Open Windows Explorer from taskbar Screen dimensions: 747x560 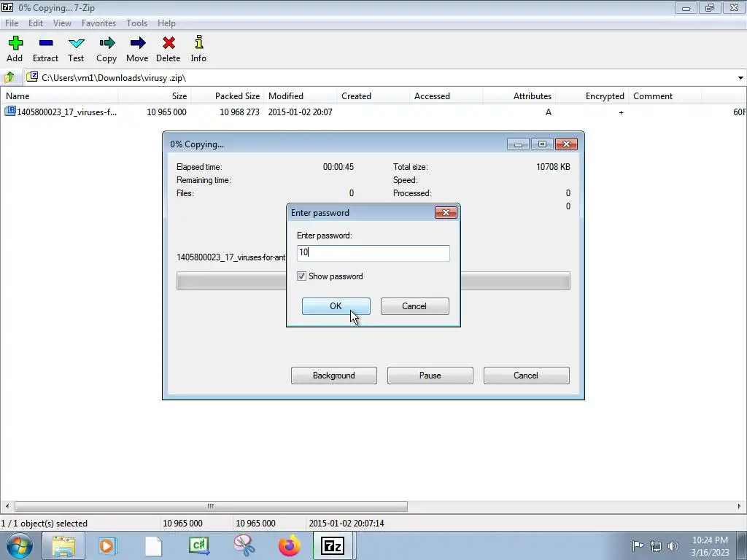tap(63, 545)
